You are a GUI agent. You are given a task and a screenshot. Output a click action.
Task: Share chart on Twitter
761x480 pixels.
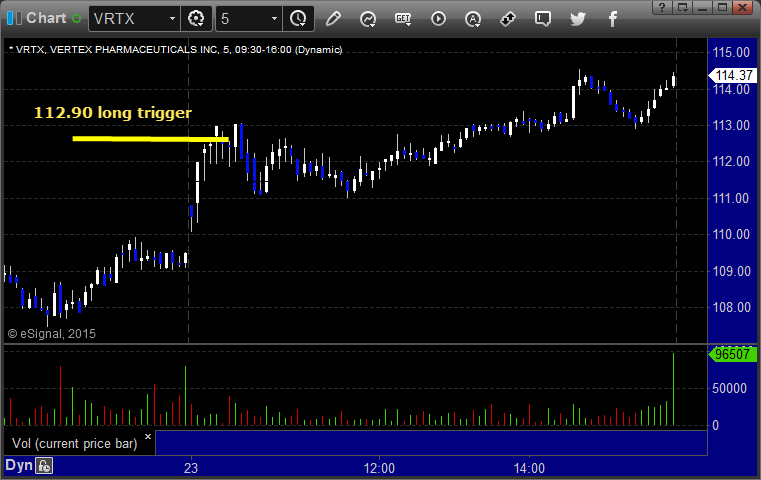tap(578, 19)
